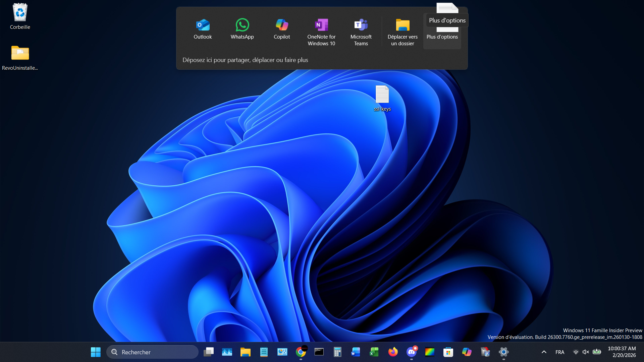
Task: Send the file to Outlook
Action: click(203, 30)
